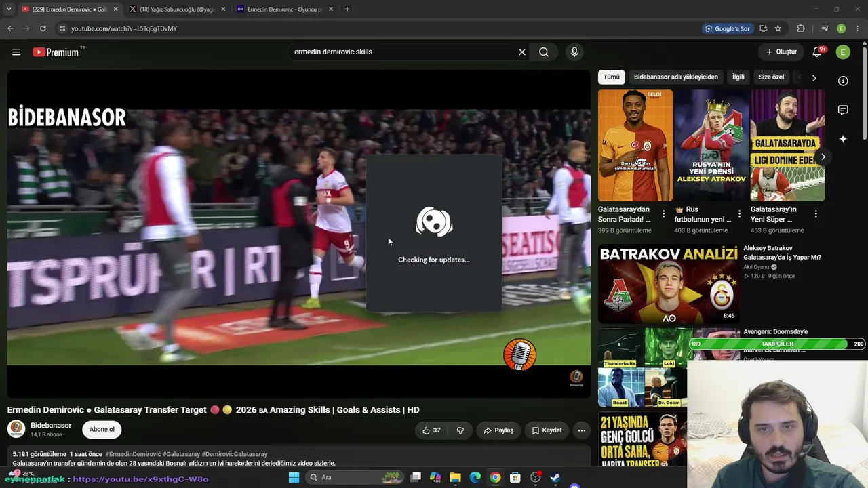Open Task View from taskbar
The width and height of the screenshot is (868, 488).
click(x=416, y=477)
